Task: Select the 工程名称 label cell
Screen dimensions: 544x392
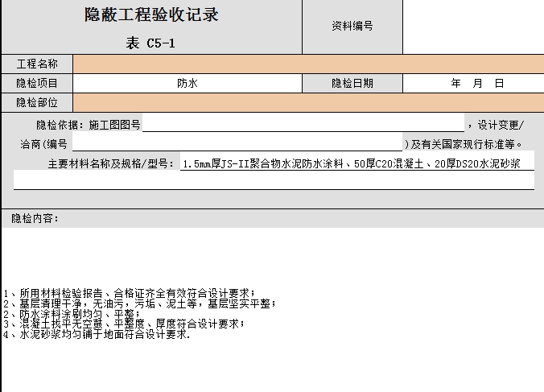Action: 37,64
